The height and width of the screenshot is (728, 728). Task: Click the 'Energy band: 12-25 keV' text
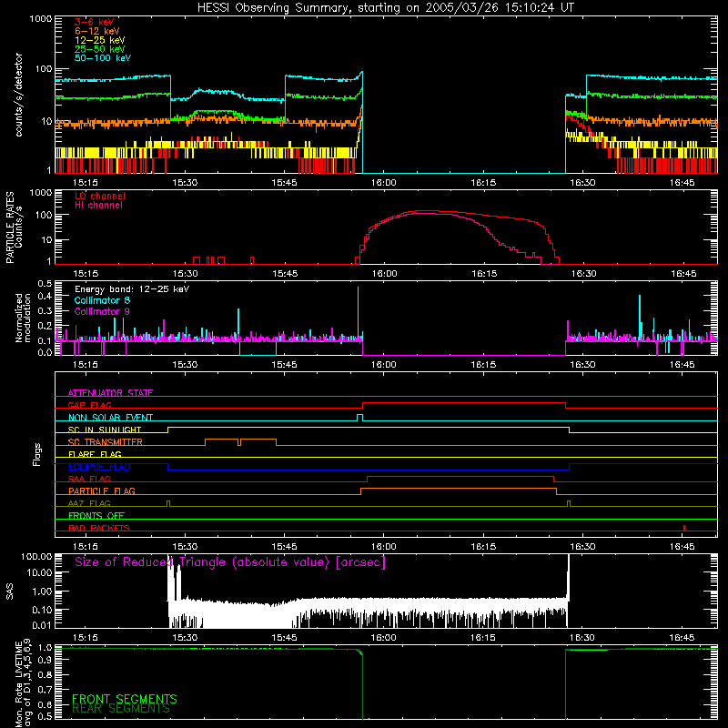[x=132, y=289]
